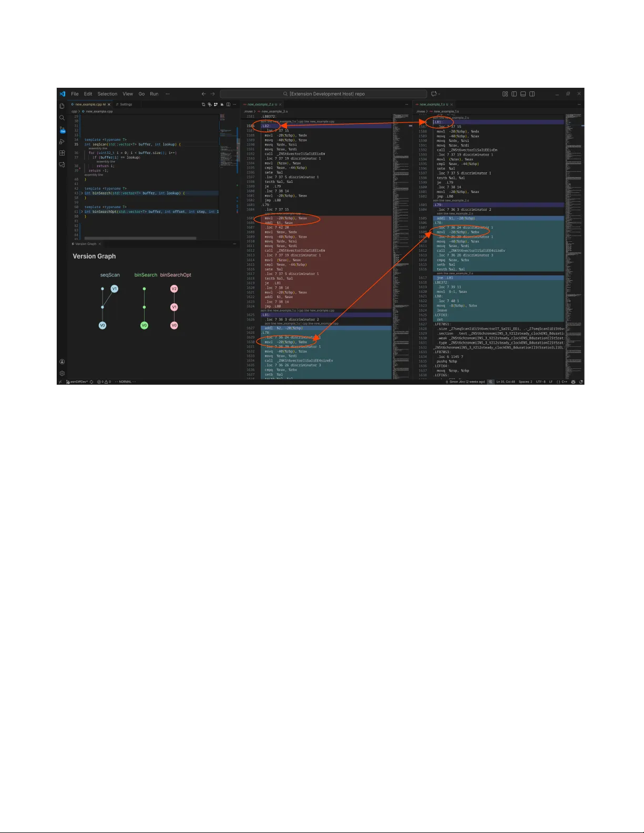Open the Search view in activity bar
Image resolution: width=644 pixels, height=833 pixels.
(62, 118)
